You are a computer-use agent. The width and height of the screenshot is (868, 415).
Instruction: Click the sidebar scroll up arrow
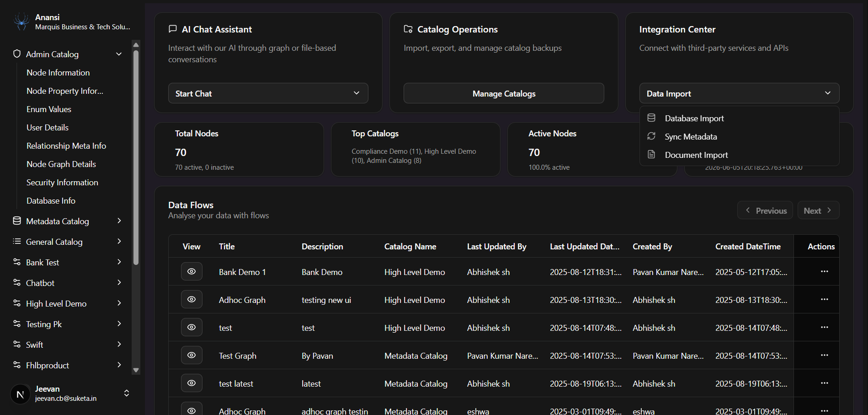point(136,44)
